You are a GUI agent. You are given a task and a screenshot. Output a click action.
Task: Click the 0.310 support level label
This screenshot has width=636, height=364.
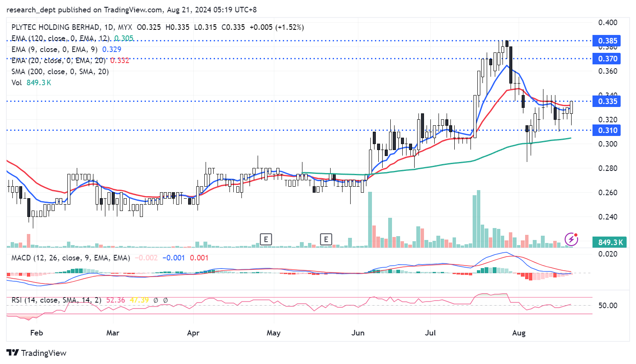tap(607, 130)
